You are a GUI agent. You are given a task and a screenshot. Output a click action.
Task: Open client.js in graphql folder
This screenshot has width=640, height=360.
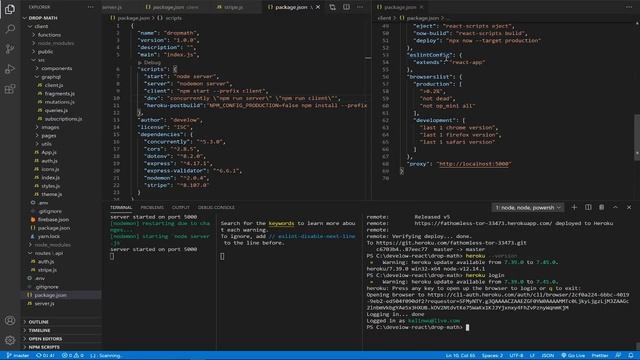click(x=53, y=85)
